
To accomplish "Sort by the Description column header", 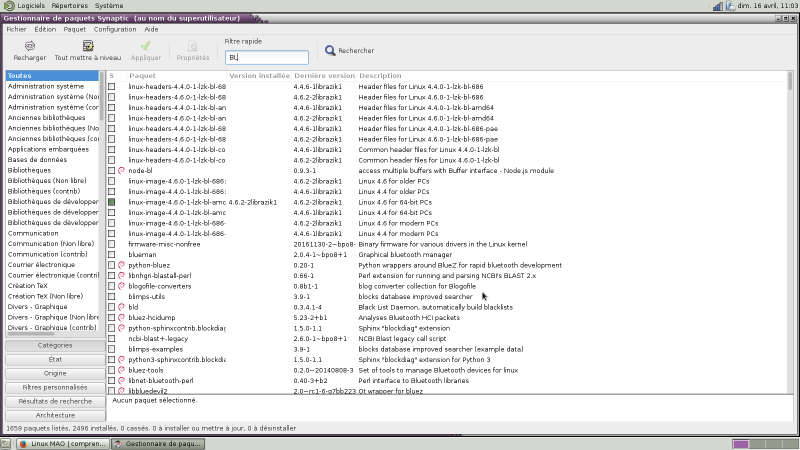I will click(x=571, y=76).
